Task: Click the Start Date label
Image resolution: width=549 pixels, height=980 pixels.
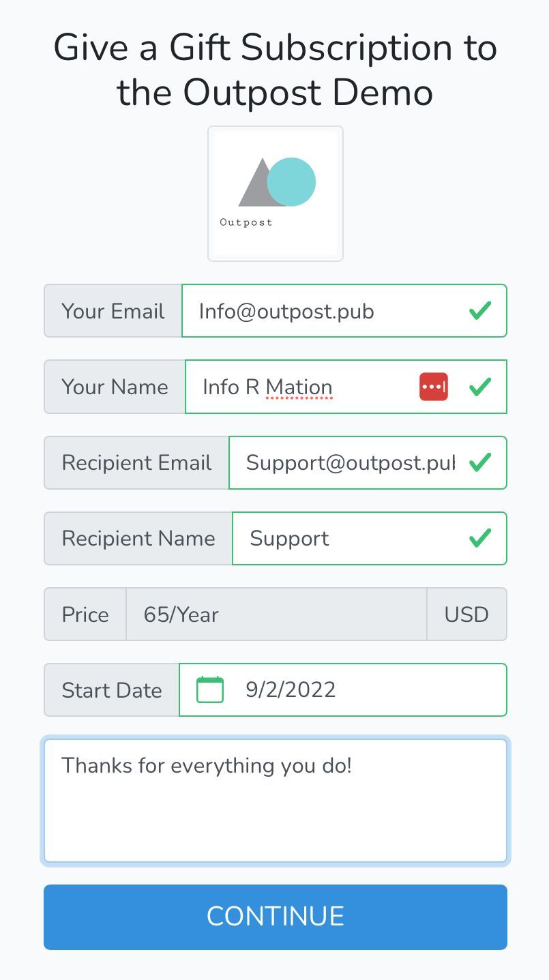Action: pyautogui.click(x=112, y=689)
